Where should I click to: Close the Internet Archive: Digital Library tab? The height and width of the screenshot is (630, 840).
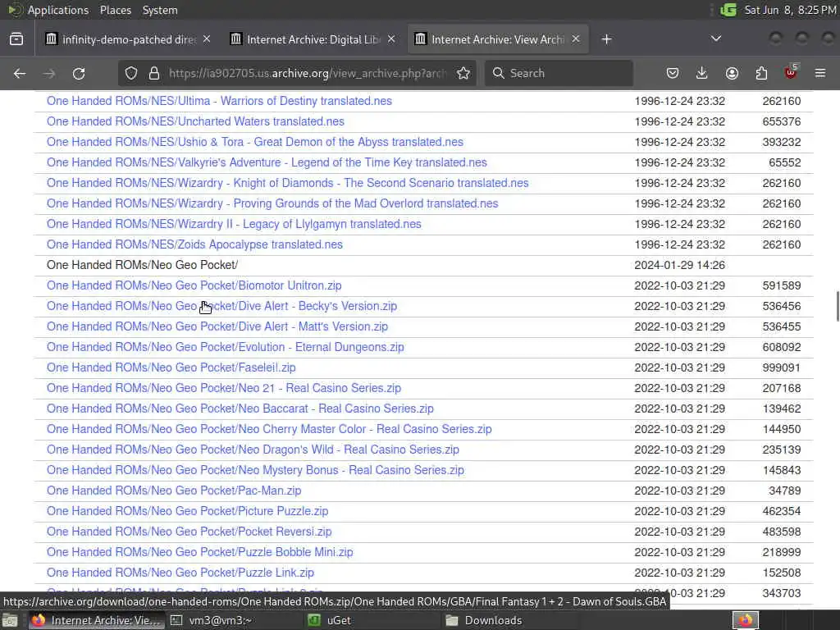[391, 39]
